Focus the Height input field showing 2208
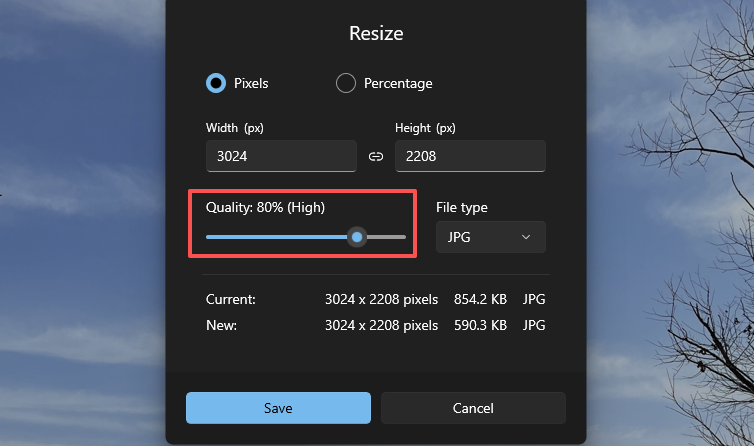This screenshot has height=446, width=754. tap(470, 156)
